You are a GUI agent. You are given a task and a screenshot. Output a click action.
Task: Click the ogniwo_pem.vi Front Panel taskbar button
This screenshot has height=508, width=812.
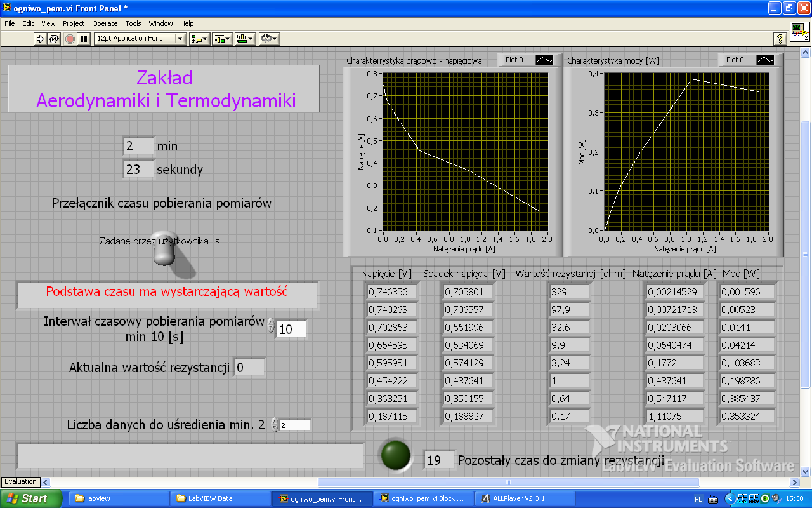(322, 498)
